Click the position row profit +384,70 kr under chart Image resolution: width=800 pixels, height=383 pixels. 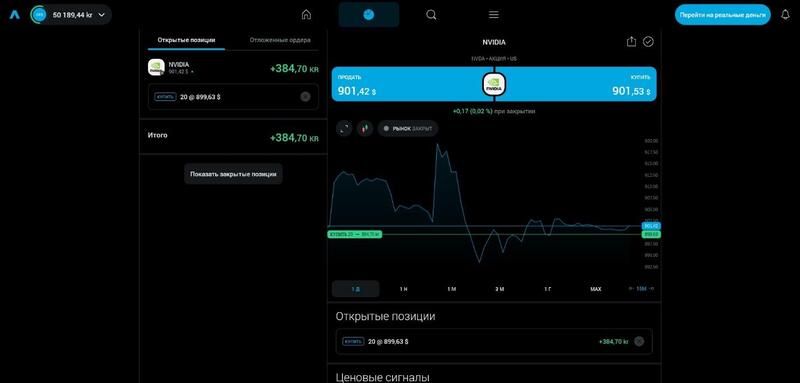[614, 342]
